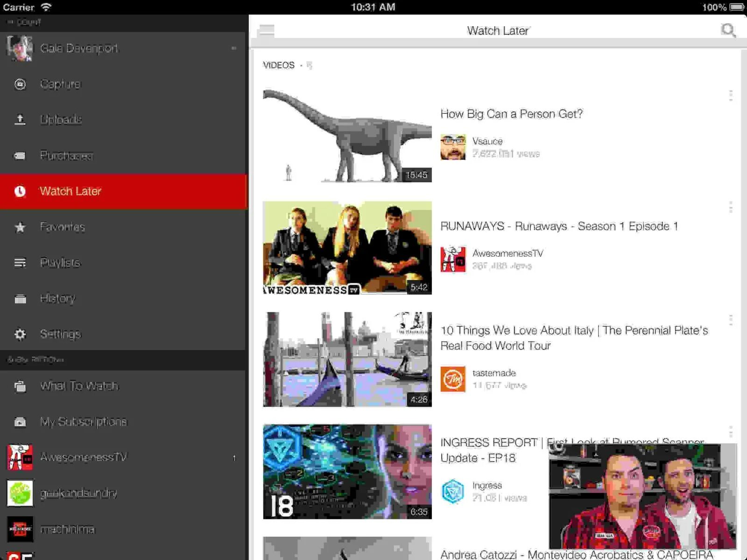Play the dinosaur thumbnail video 15:45

pos(347,135)
